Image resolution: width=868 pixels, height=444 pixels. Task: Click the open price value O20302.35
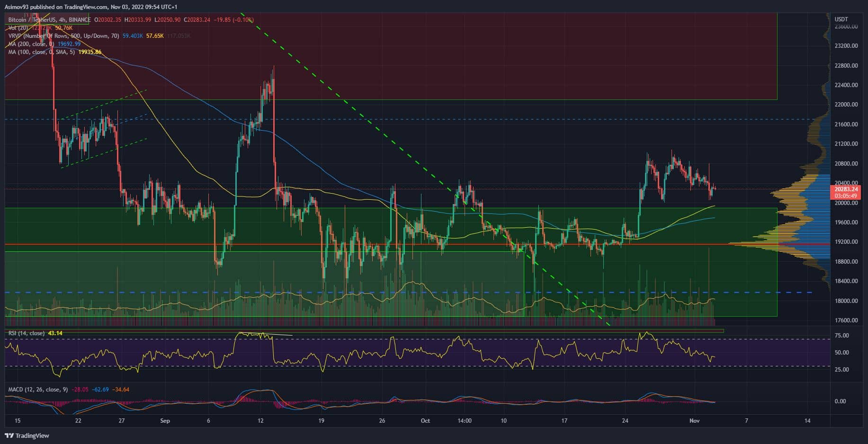pos(108,20)
